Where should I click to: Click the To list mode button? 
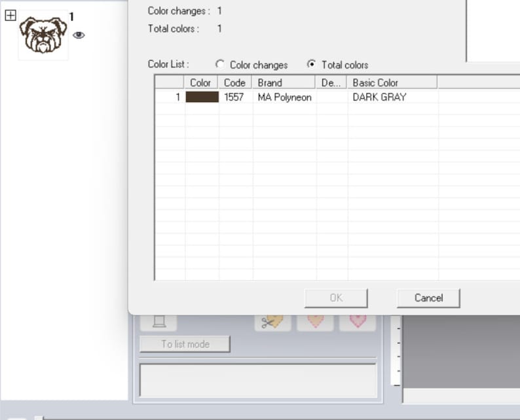tap(185, 344)
